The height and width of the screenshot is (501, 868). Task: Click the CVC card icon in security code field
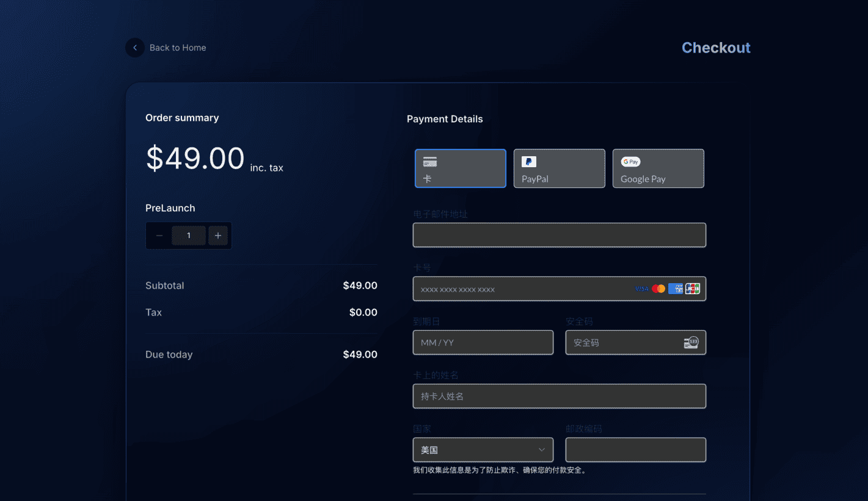pos(690,342)
